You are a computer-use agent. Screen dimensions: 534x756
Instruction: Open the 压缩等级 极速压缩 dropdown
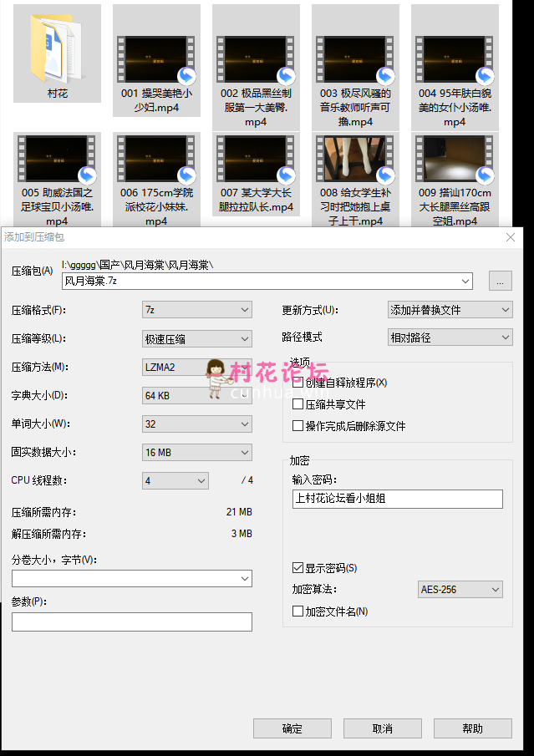coord(197,338)
